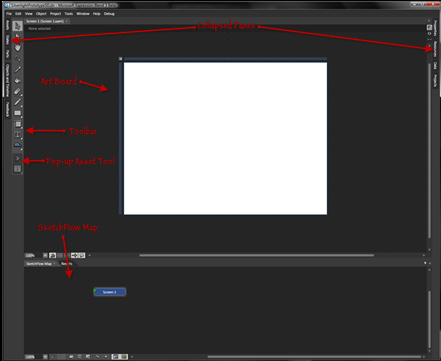The width and height of the screenshot is (441, 361).
Task: Click the SketchFlow Map horizontal scrollbar
Action: point(314,357)
